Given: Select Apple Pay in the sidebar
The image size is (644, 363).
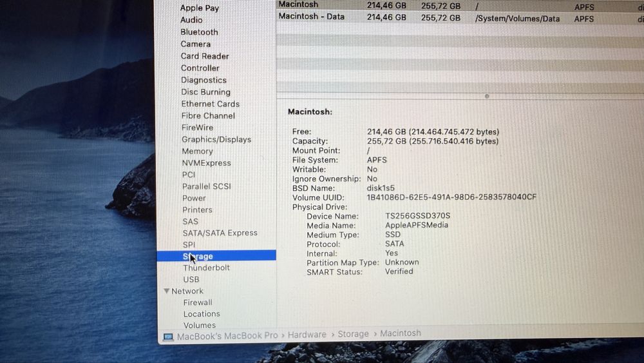Looking at the screenshot, I should (x=199, y=8).
